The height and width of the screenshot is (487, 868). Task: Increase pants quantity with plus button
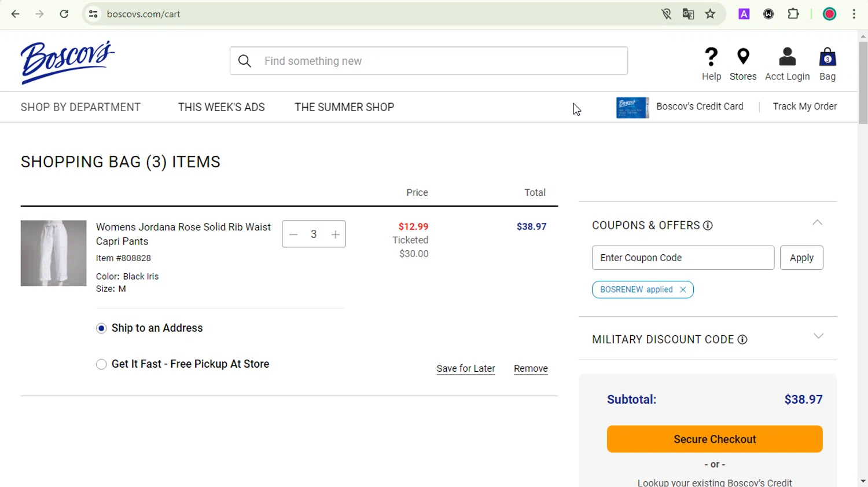335,235
